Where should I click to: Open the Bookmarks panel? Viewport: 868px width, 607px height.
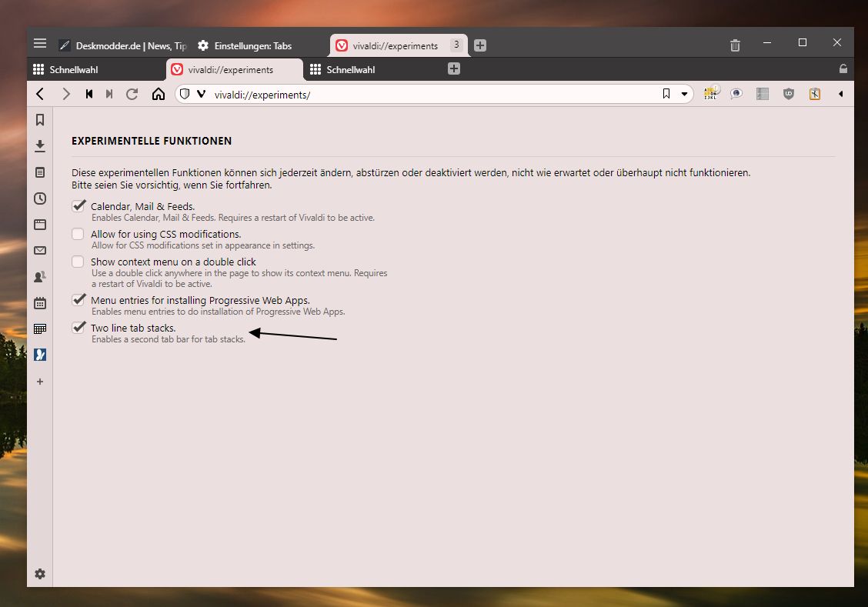(x=40, y=119)
